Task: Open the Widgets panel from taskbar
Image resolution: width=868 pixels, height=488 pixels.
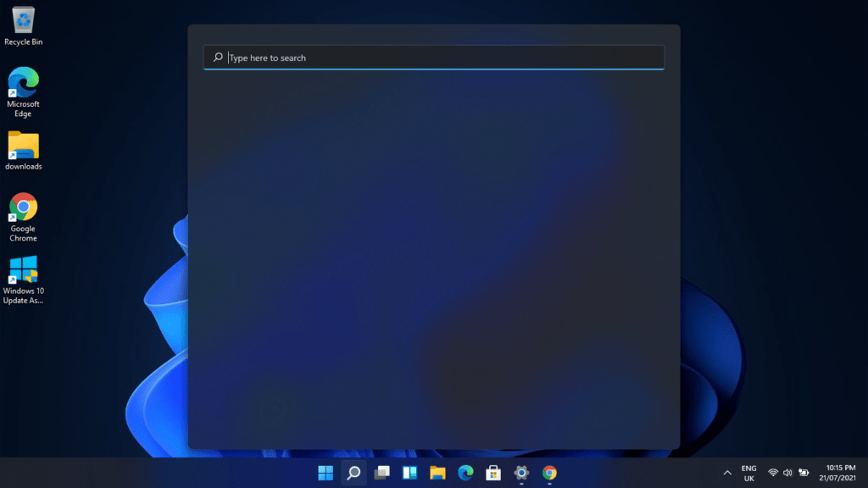Action: click(409, 473)
